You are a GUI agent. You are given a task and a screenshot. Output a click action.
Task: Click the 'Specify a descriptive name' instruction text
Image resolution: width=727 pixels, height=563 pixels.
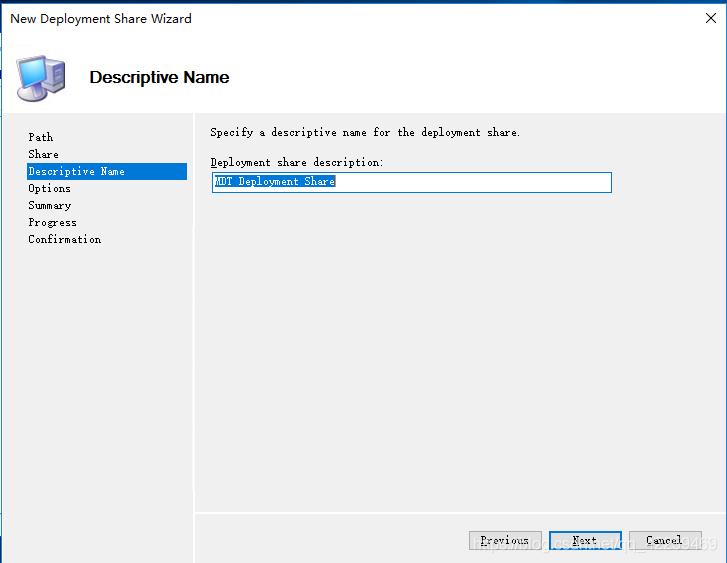365,132
